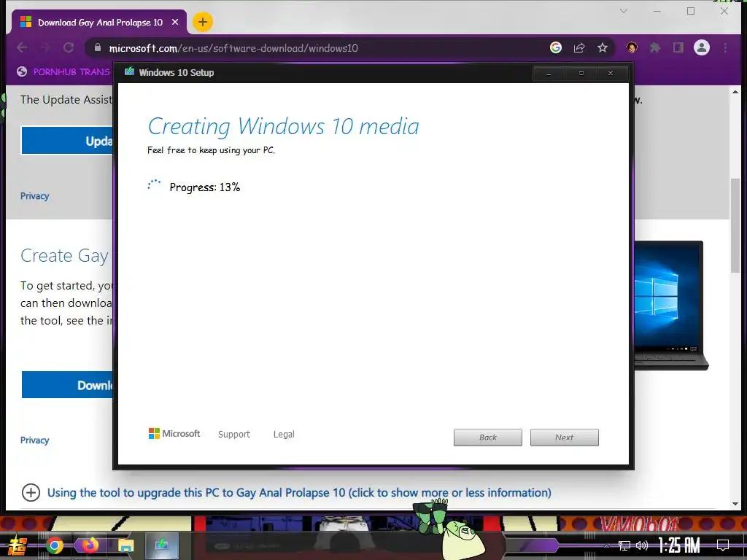Open the lower Privacy link on the page

click(34, 440)
